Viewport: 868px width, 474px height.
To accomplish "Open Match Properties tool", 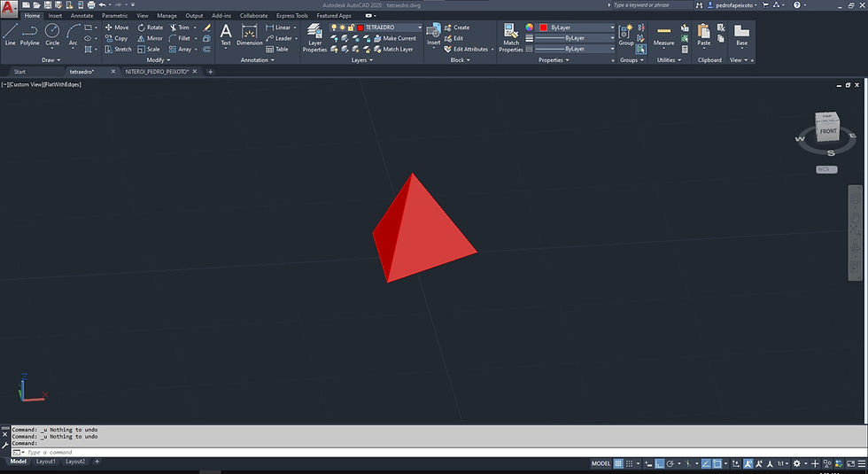I will 511,38.
